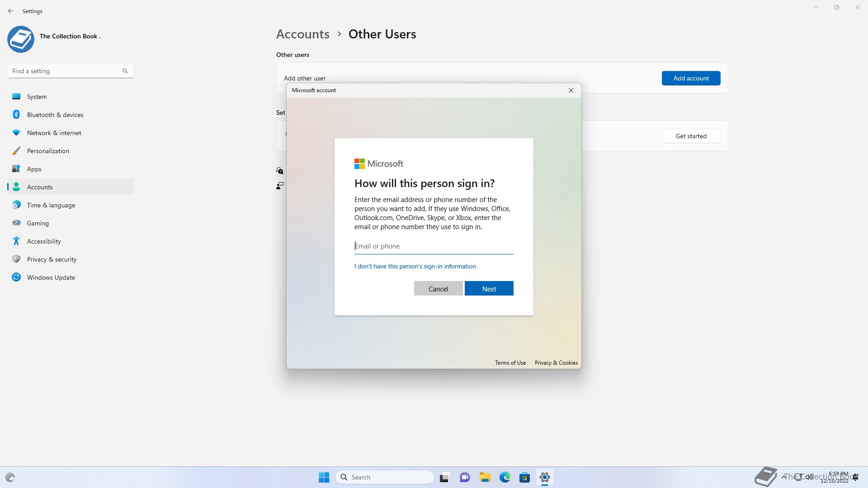Click the Accessibility figure icon
This screenshot has width=868, height=488.
click(16, 241)
